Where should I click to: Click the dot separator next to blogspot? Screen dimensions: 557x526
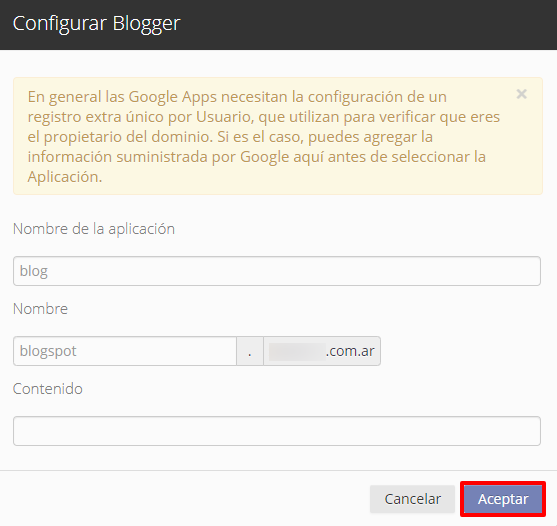[x=250, y=351]
